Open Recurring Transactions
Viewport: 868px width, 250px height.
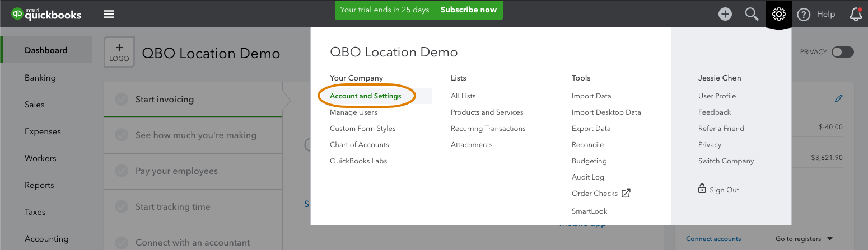coord(488,129)
